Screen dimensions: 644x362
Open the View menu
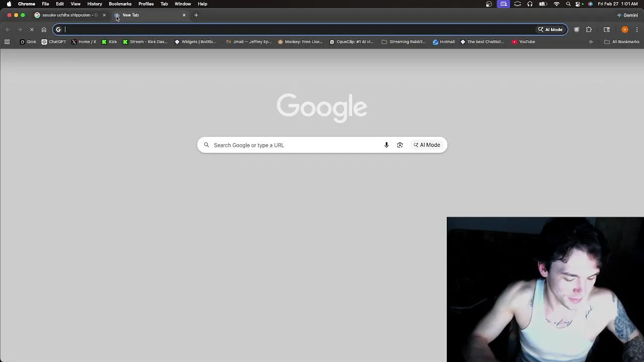point(75,4)
